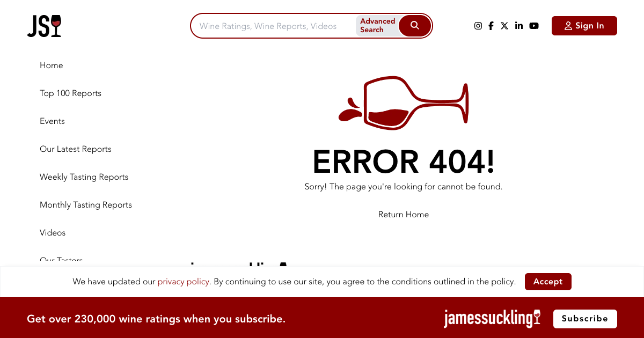Open the privacy policy link
644x338 pixels.
[183, 281]
